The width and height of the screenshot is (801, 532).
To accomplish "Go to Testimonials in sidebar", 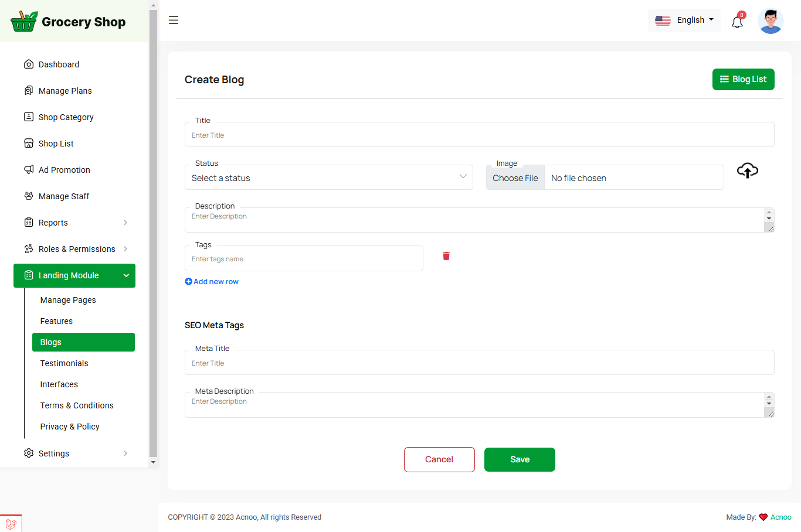I will pos(64,363).
